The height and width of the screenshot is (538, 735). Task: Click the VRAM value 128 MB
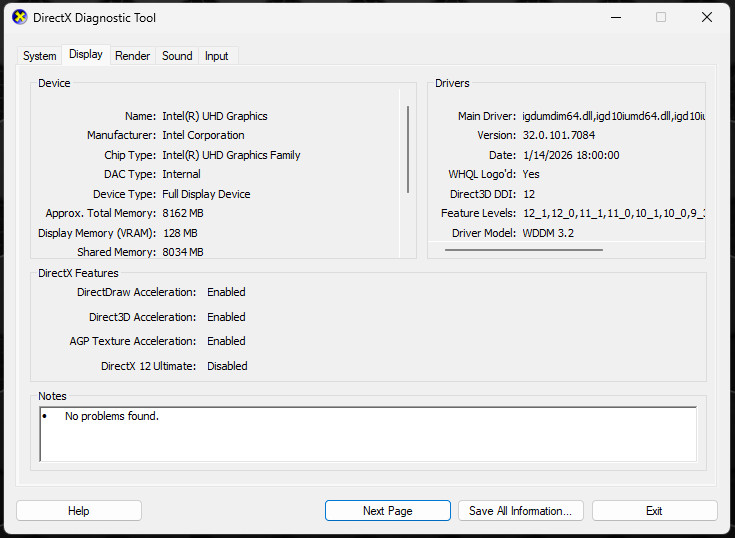(180, 233)
